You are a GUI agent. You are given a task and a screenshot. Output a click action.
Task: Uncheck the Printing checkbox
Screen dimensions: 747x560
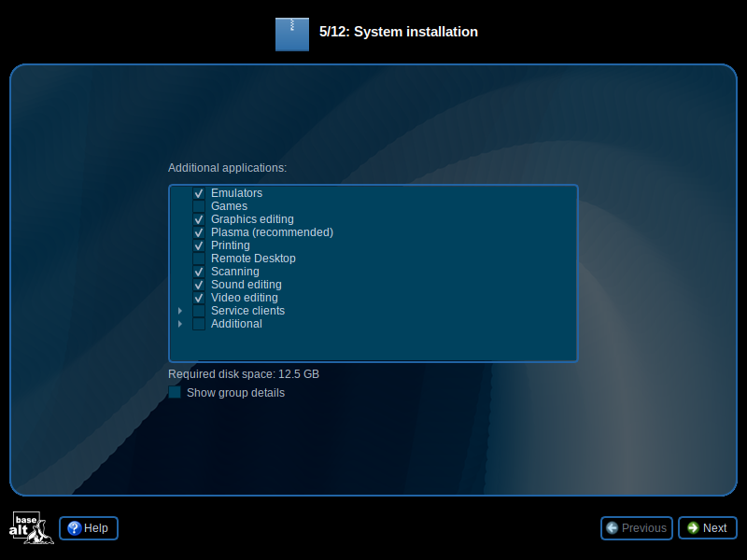199,245
